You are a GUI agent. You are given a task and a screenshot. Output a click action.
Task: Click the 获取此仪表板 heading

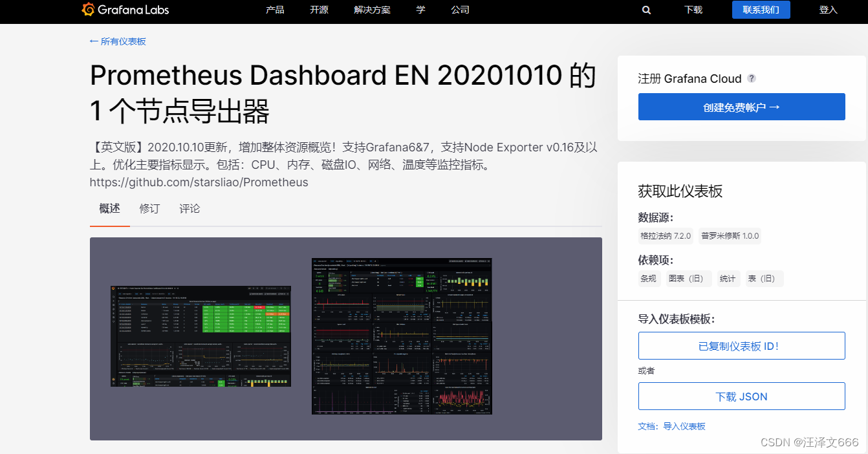point(680,191)
